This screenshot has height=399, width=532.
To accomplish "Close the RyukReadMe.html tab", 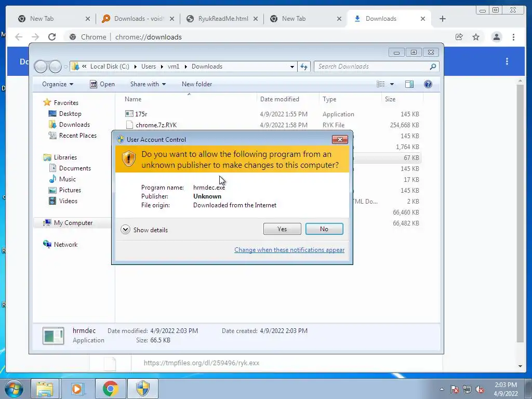I will click(x=256, y=19).
